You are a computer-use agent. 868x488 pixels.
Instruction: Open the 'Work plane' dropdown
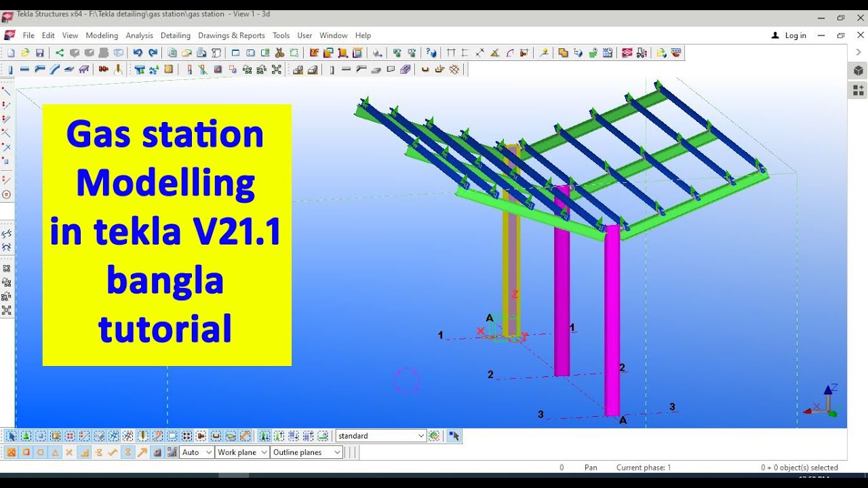tap(242, 452)
